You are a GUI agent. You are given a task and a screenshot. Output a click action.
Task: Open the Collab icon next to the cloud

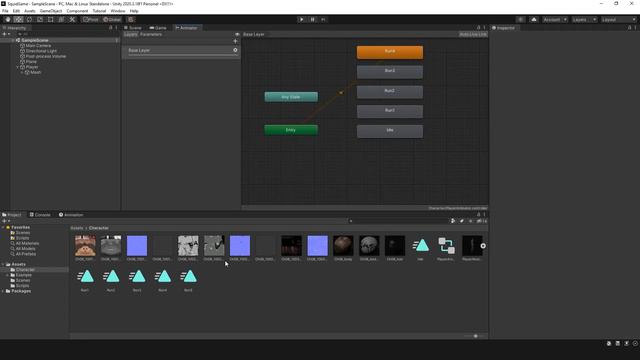click(x=520, y=20)
